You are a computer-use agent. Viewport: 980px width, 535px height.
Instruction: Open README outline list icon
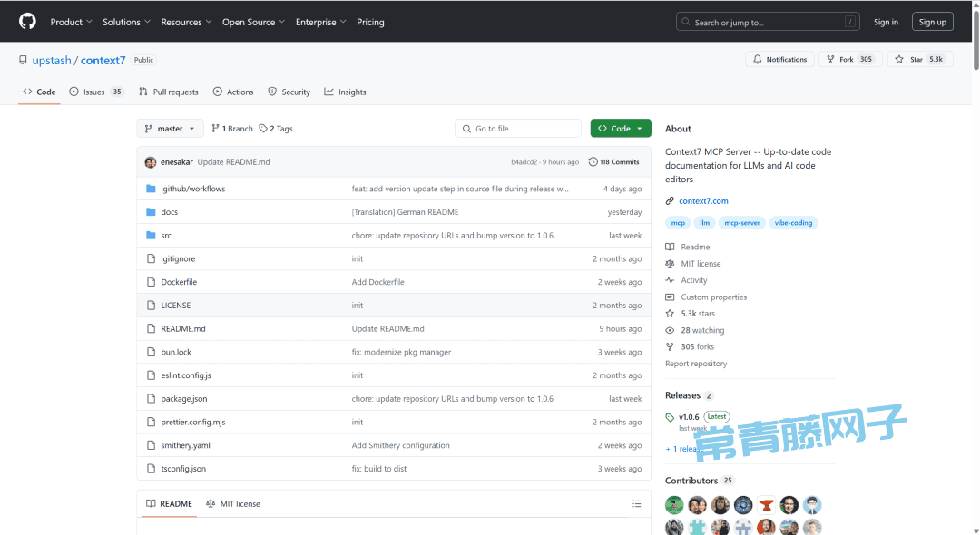click(x=636, y=503)
